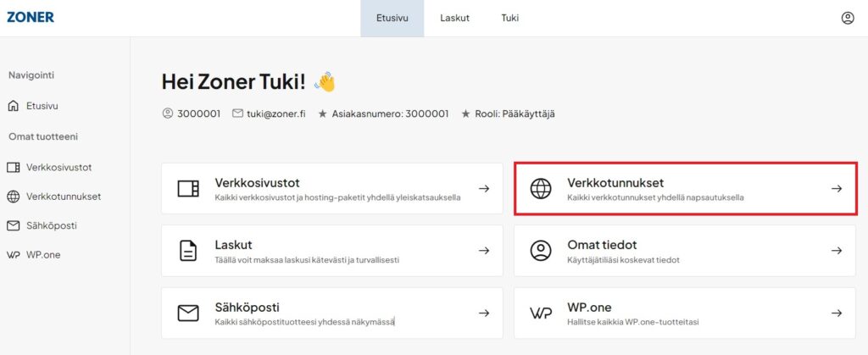Click the globe icon on Verkkotunnukset card
The width and height of the screenshot is (868, 355).
(x=540, y=188)
